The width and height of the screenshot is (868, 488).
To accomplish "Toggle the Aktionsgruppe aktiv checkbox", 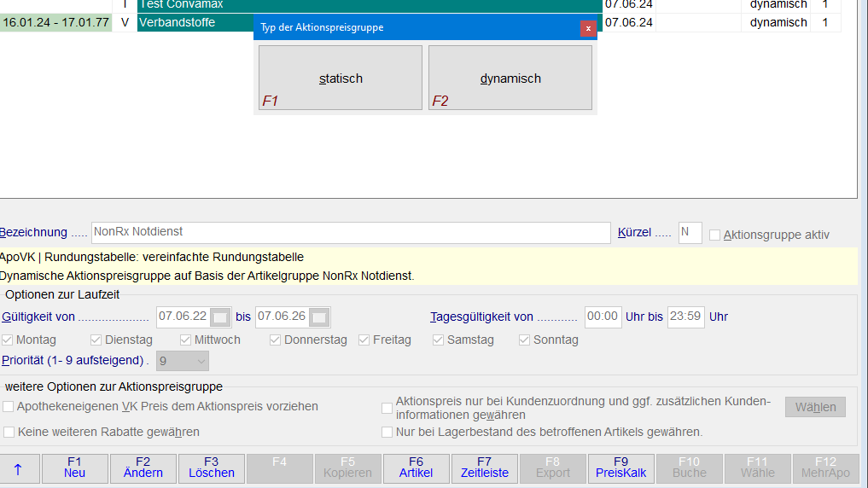I will point(715,235).
